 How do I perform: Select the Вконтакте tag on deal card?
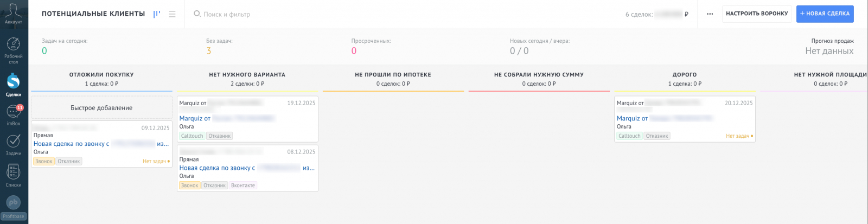242,185
